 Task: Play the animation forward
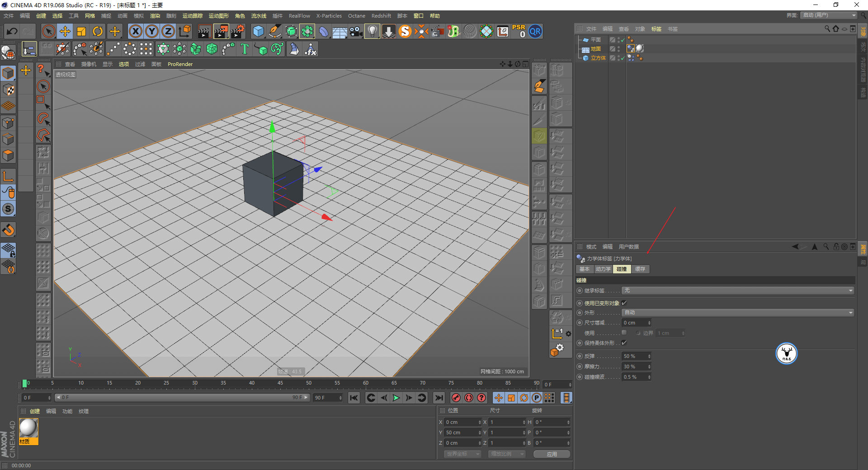396,398
